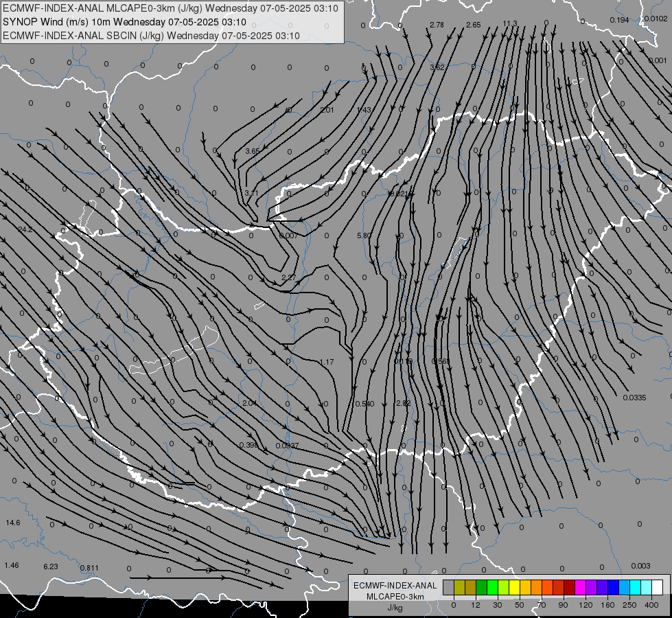The image size is (672, 618).
Task: Click the map value '0.0335'
Action: 635,398
